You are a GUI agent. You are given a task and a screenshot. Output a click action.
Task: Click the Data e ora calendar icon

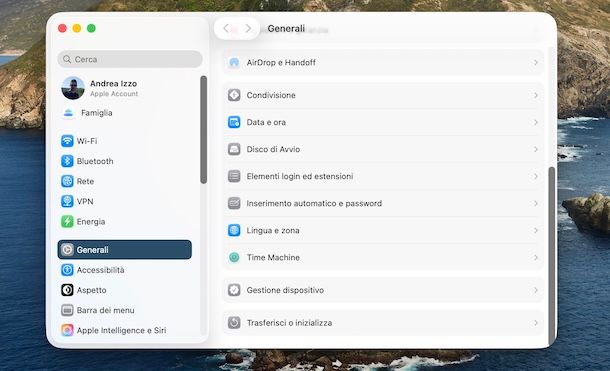coord(234,122)
